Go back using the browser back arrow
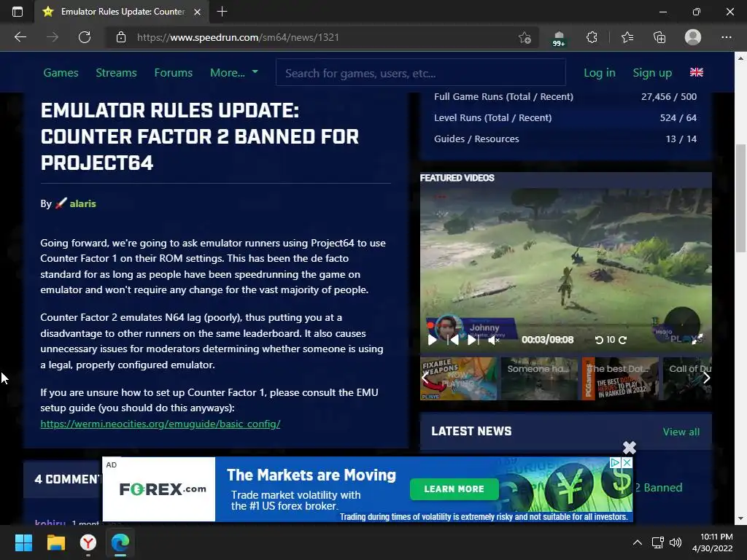Screen dimensions: 747x560 [x=20, y=37]
